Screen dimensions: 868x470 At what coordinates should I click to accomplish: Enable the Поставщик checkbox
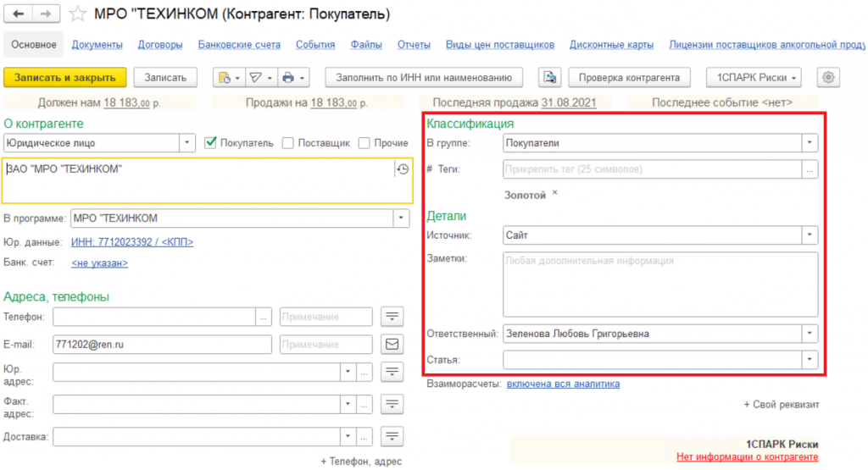pos(288,142)
